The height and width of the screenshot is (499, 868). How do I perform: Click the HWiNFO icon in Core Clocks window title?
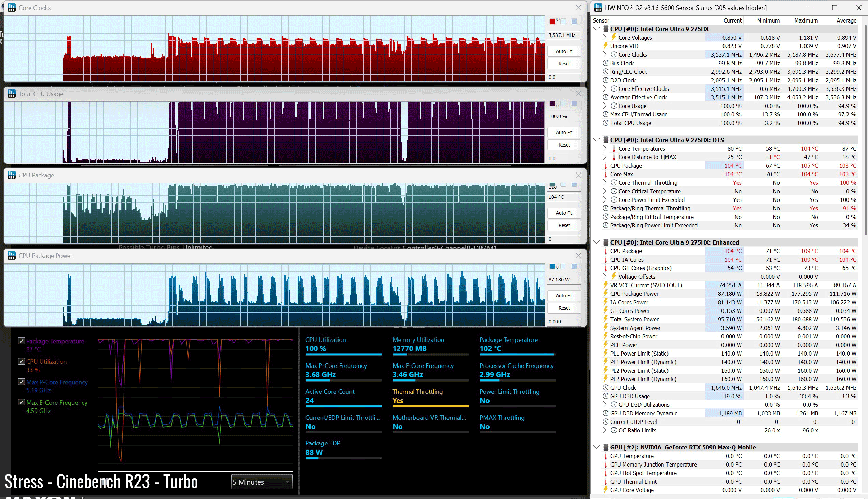click(11, 8)
